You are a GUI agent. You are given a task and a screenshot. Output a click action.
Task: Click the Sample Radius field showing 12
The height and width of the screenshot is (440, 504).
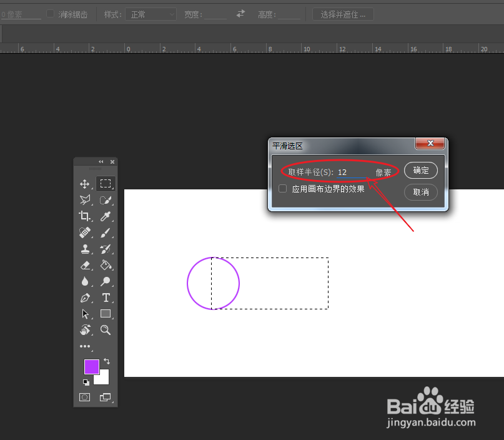[352, 172]
